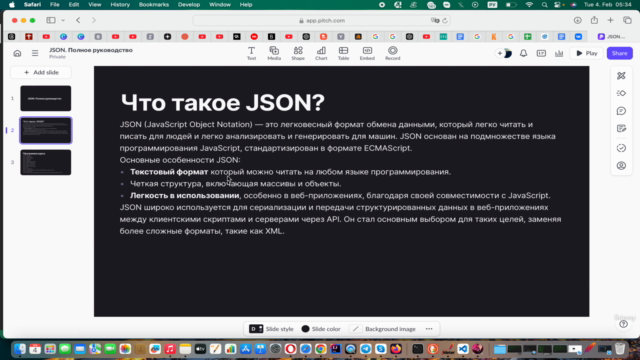This screenshot has width=640, height=360.
Task: Open Spotlight search in menu bar
Action: (x=544, y=4)
